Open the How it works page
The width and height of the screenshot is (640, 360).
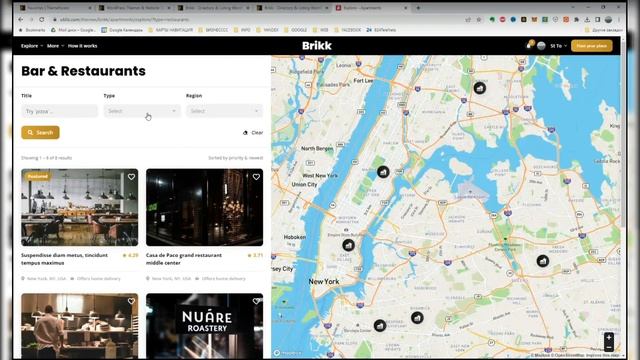pos(82,46)
